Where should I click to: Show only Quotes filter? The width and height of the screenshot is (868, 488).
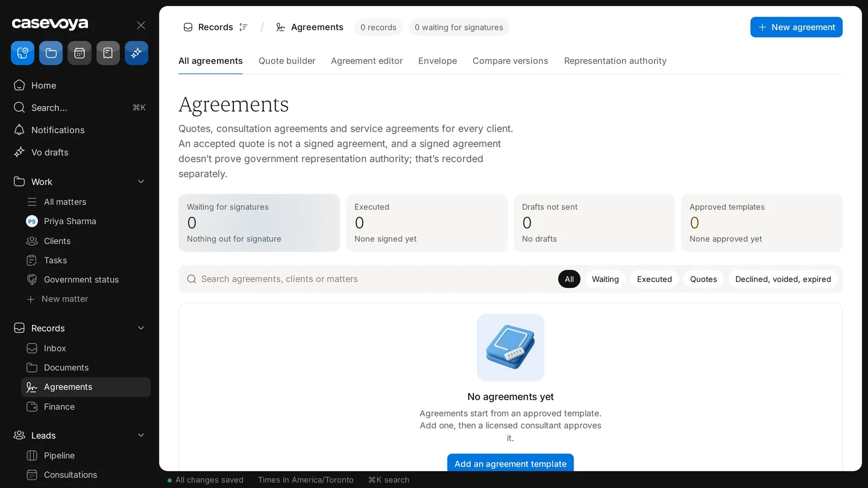pyautogui.click(x=704, y=279)
